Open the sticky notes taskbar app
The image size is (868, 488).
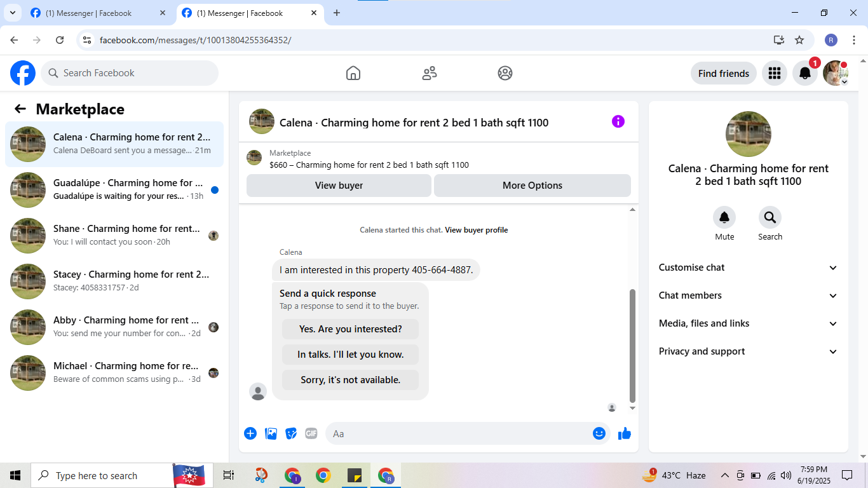[x=355, y=475]
